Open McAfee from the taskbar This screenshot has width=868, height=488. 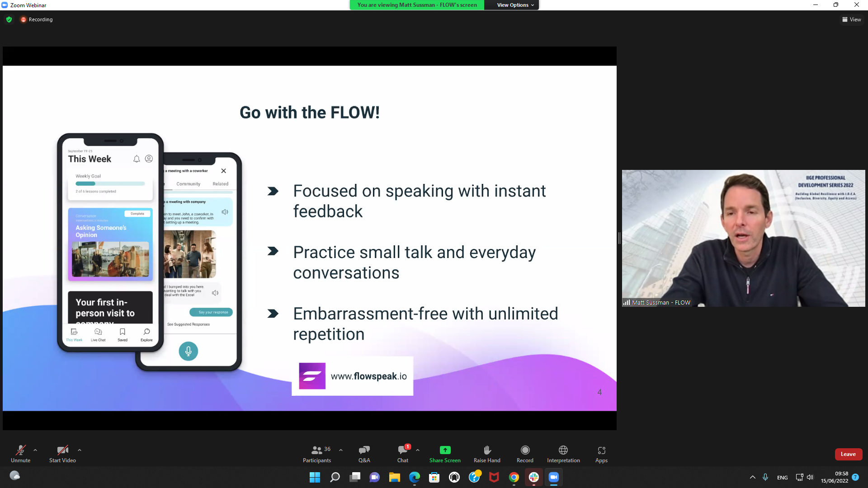click(494, 477)
